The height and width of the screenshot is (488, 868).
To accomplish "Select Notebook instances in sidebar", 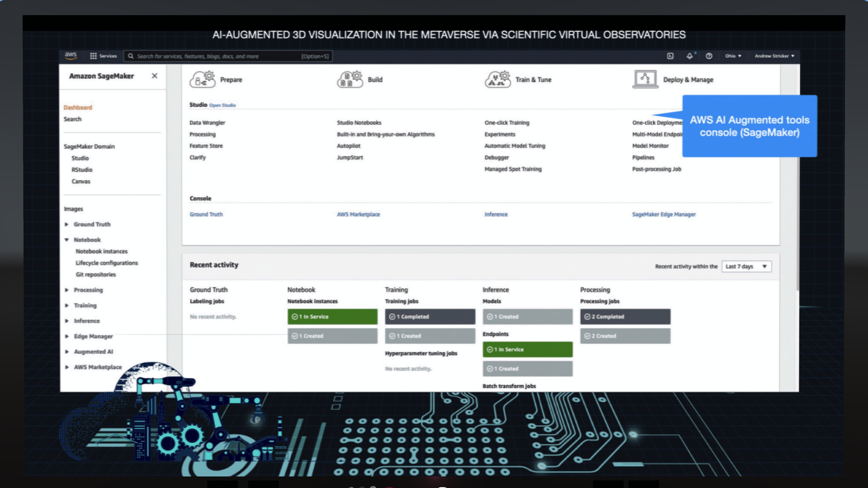I will [101, 251].
